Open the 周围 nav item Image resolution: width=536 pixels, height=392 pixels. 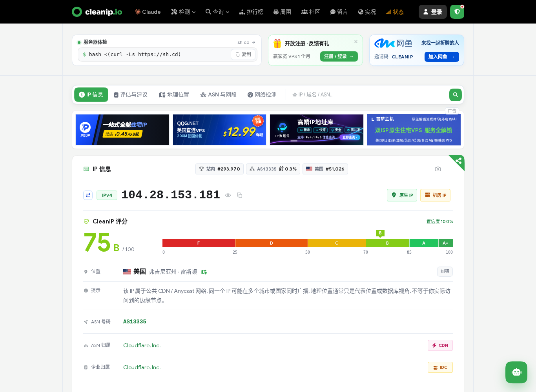[282, 12]
